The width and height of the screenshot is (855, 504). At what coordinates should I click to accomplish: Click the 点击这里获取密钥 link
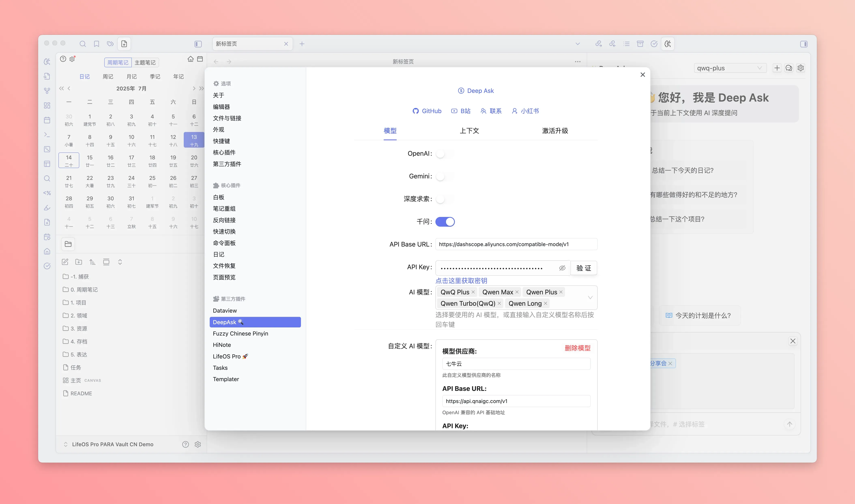461,281
